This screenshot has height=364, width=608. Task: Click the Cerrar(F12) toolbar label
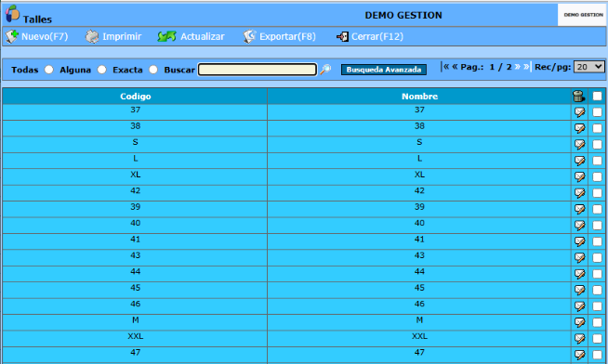377,36
